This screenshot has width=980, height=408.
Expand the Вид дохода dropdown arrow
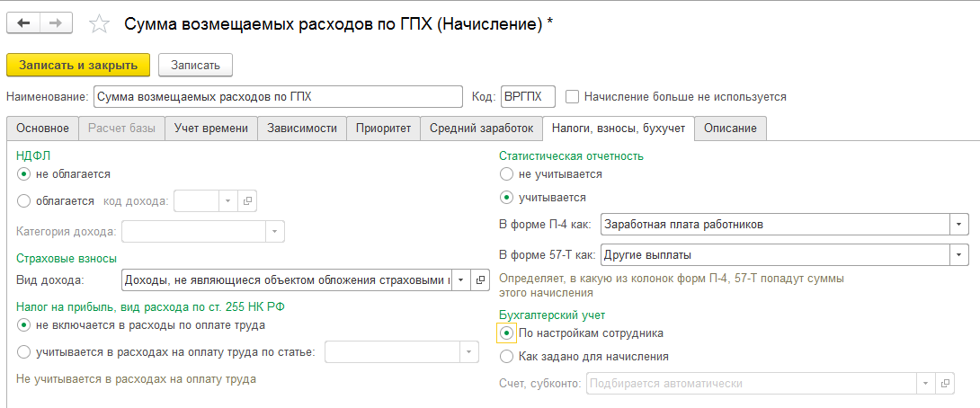(460, 279)
